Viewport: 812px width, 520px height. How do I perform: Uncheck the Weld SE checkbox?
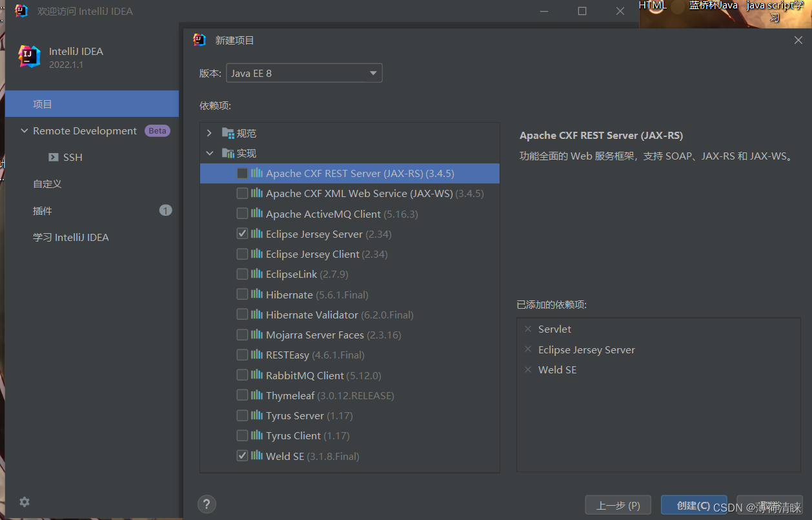coord(242,456)
